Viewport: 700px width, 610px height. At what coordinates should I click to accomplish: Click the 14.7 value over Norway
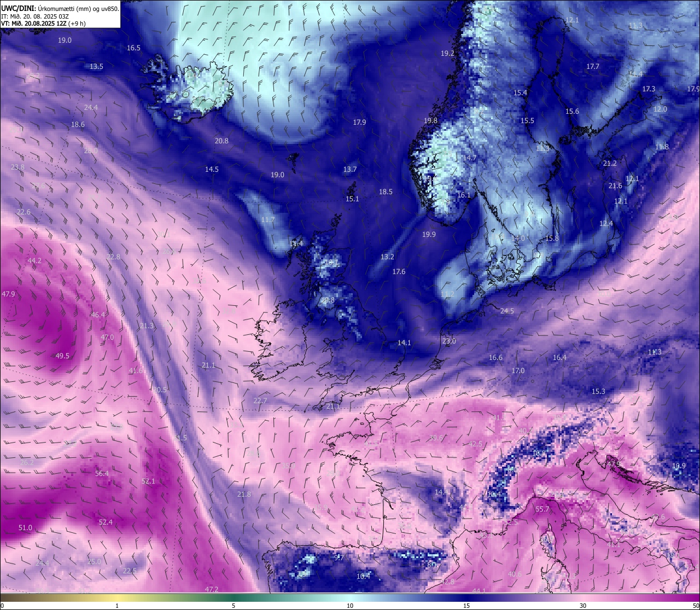[470, 158]
